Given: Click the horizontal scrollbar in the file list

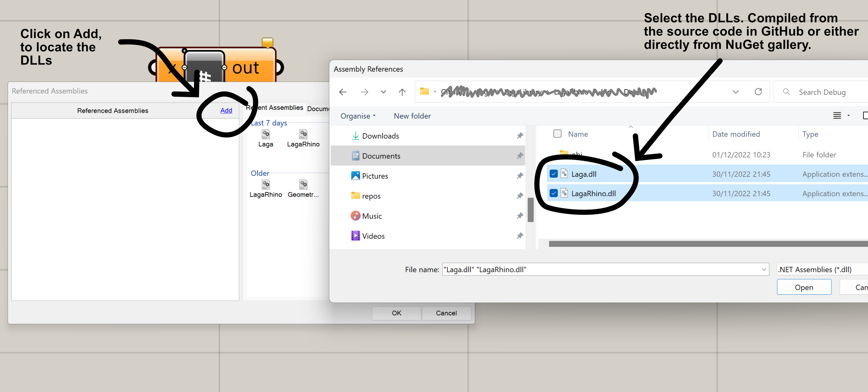Looking at the screenshot, I should (x=708, y=244).
